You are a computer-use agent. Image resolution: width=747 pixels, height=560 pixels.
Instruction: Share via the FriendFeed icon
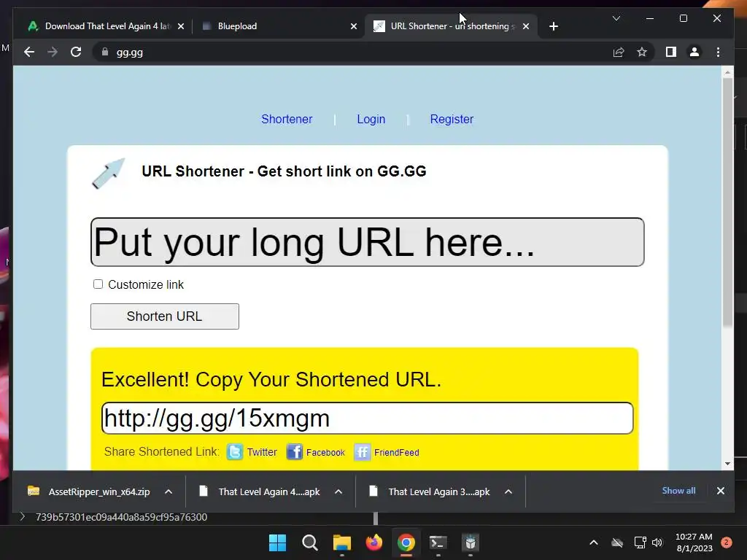(362, 451)
